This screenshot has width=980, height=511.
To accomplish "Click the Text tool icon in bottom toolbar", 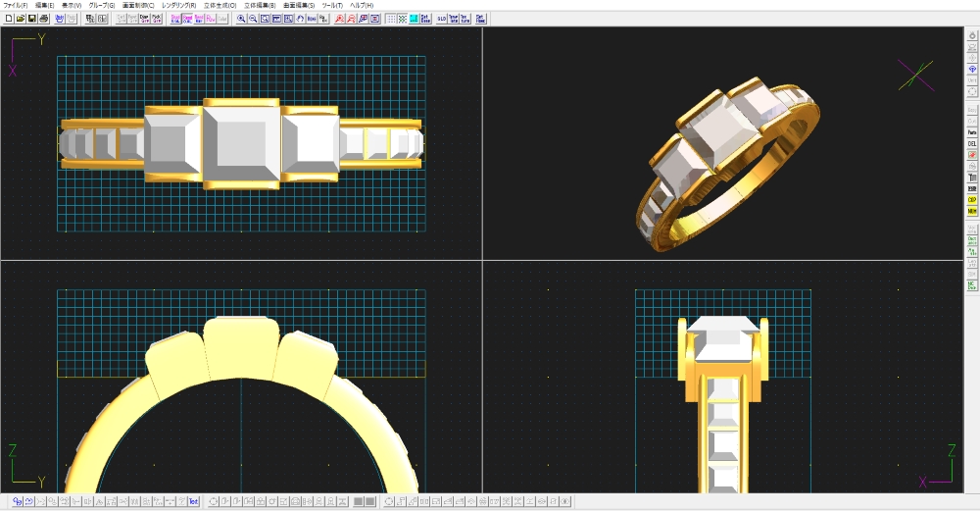I will point(194,502).
